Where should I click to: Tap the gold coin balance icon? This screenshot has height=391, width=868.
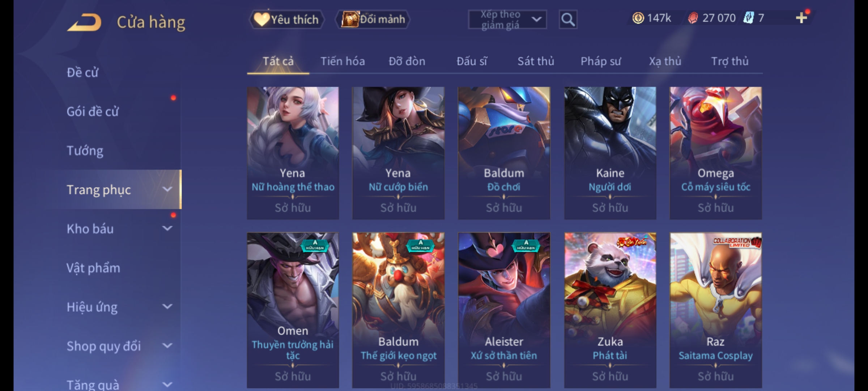(x=638, y=18)
